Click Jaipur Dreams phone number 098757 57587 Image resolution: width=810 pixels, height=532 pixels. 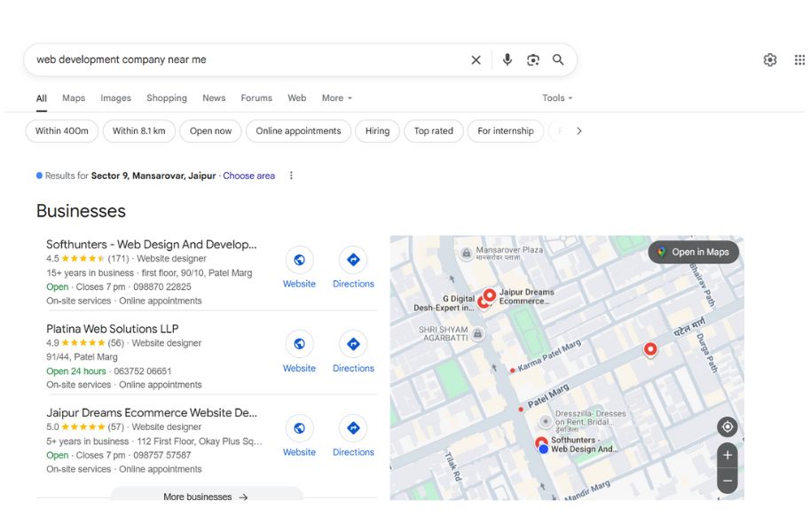tap(162, 455)
